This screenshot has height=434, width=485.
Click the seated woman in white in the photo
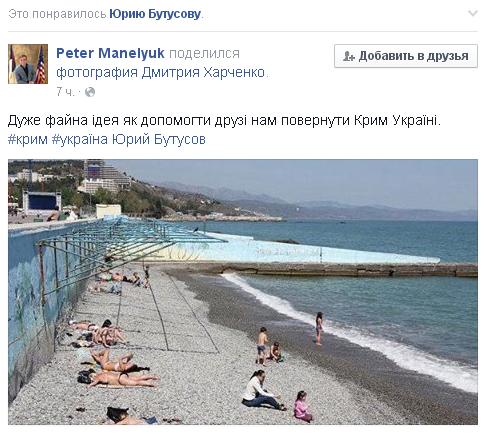click(262, 390)
